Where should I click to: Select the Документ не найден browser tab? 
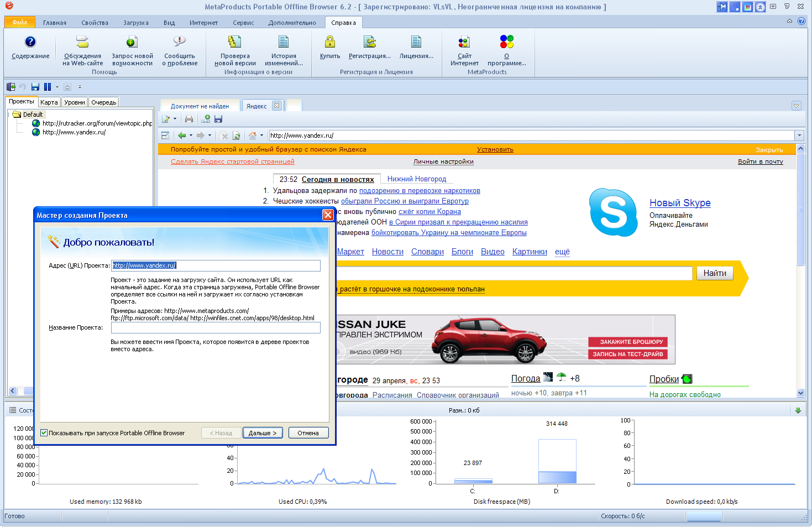click(200, 106)
